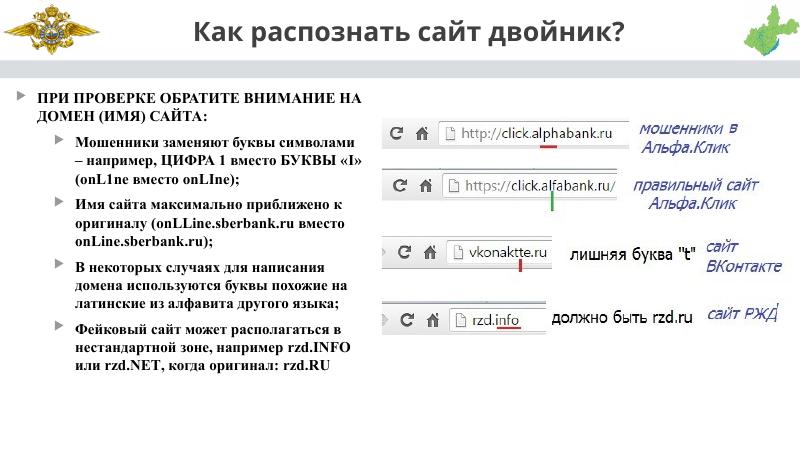The height and width of the screenshot is (451, 800).
Task: Click page icon in vkonaktte.ru address field
Action: 458,252
